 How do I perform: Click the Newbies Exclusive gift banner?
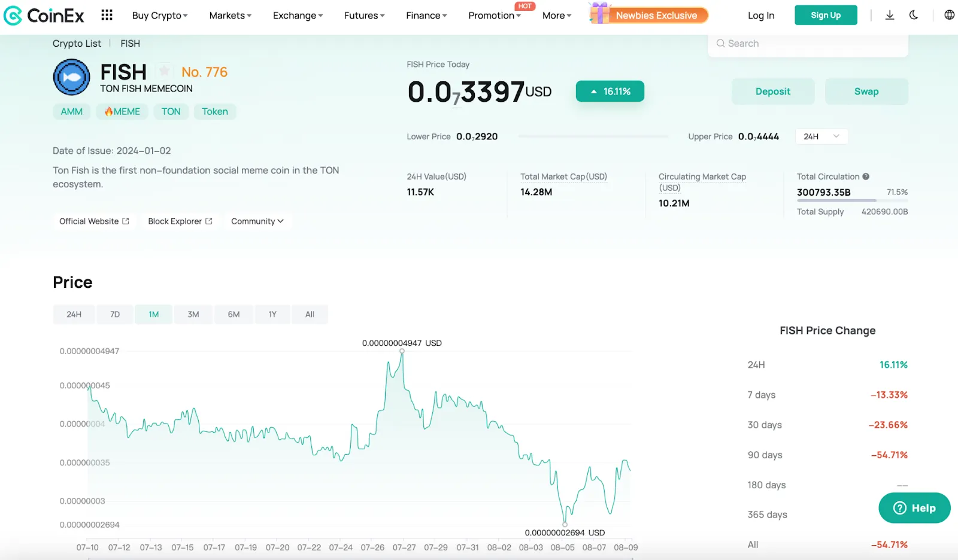pyautogui.click(x=648, y=14)
